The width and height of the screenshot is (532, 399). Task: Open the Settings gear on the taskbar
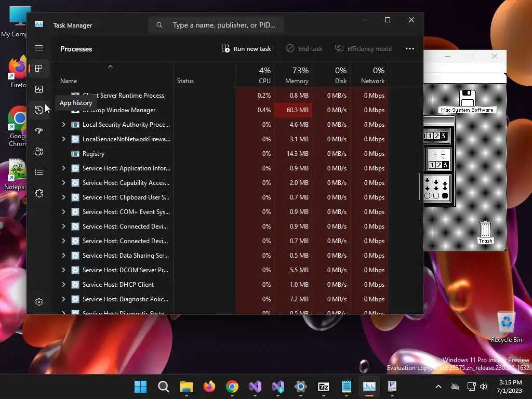[301, 387]
